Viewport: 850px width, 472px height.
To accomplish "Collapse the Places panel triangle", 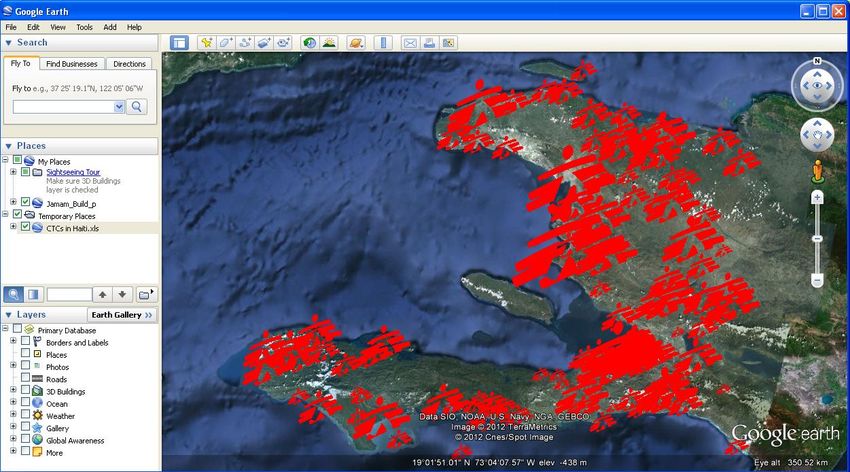I will tap(9, 146).
